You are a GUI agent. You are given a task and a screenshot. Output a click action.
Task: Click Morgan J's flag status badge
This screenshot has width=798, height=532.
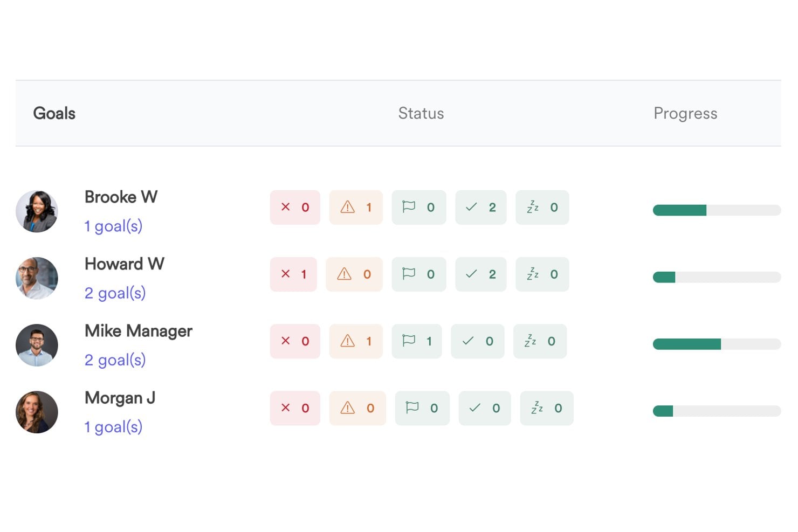pyautogui.click(x=422, y=408)
